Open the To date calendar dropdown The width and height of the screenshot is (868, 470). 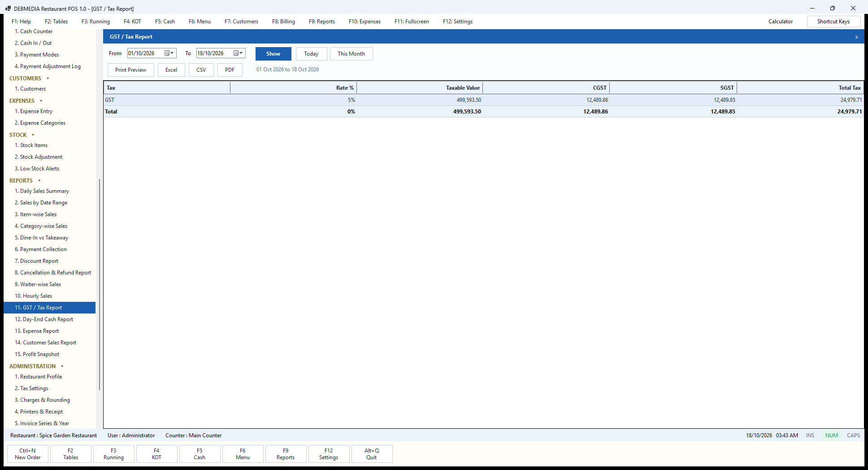point(238,53)
